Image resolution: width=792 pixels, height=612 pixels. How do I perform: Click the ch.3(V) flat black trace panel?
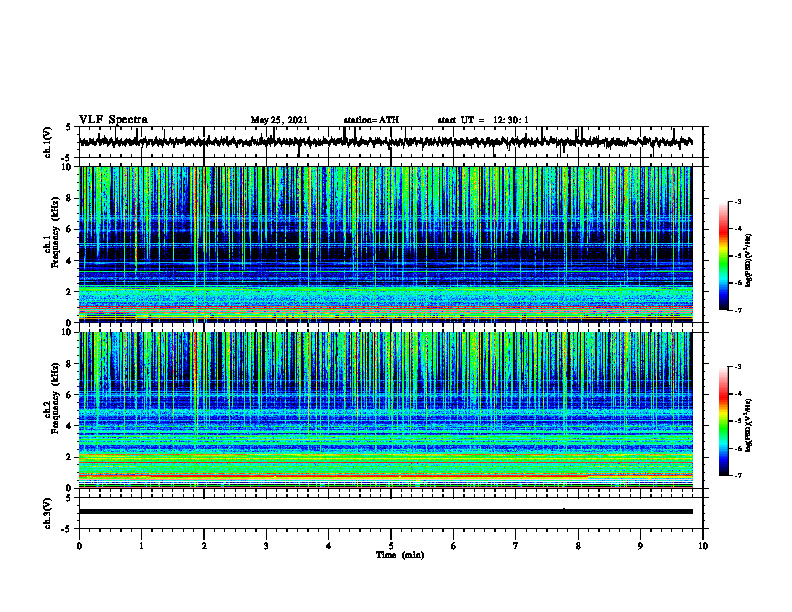(391, 513)
